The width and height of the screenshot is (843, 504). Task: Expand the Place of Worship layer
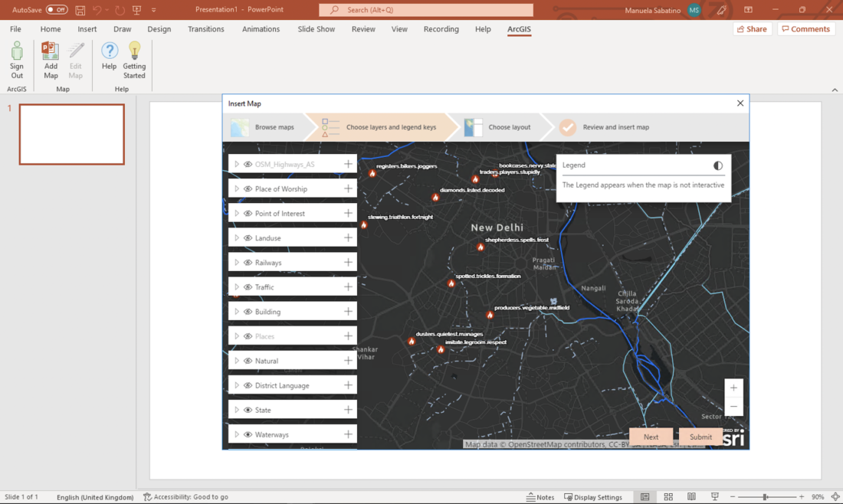(237, 188)
